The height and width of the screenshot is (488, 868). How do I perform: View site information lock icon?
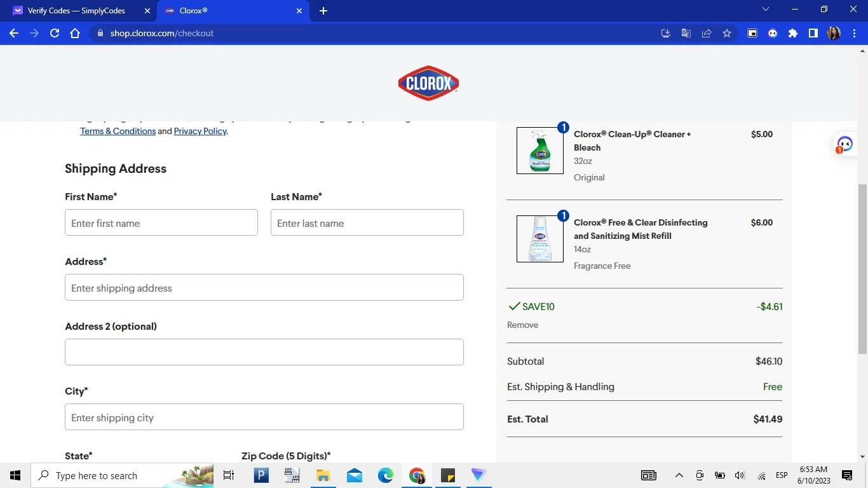(100, 33)
